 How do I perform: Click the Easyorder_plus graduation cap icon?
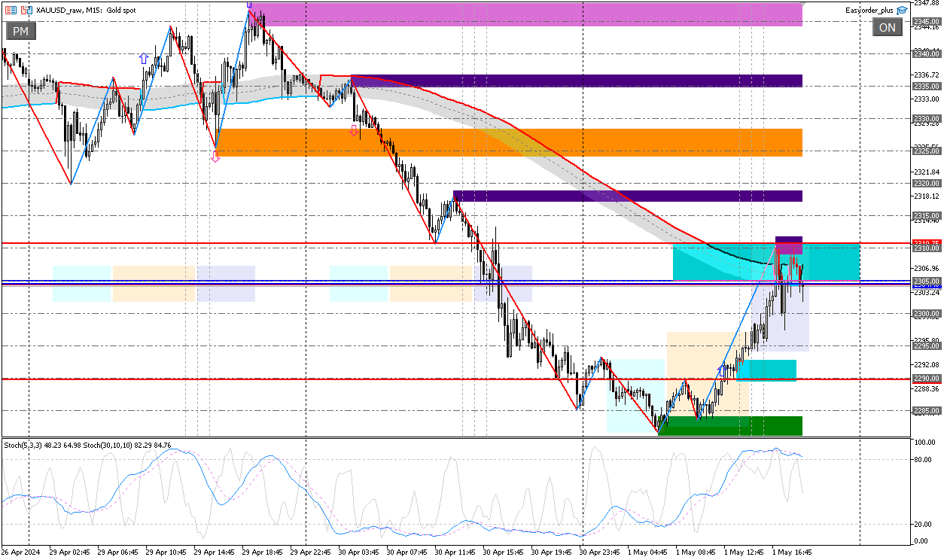click(902, 11)
